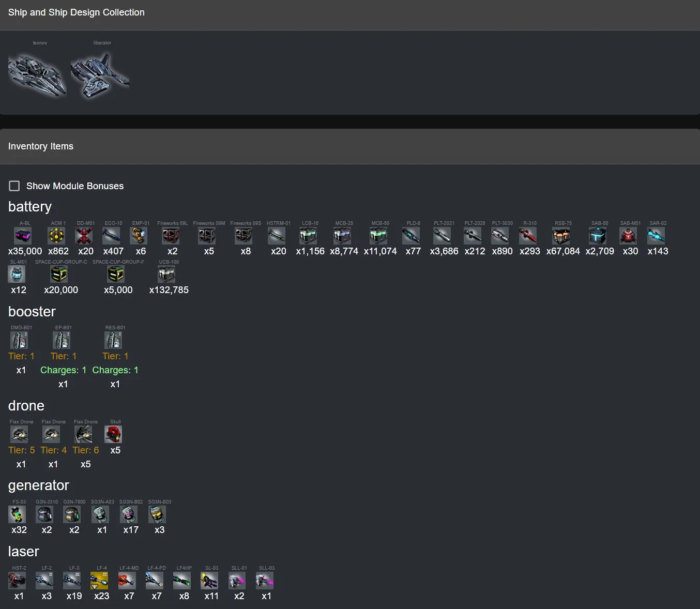Select the RES-B01 booster icon
The image size is (700, 609).
[x=113, y=340]
